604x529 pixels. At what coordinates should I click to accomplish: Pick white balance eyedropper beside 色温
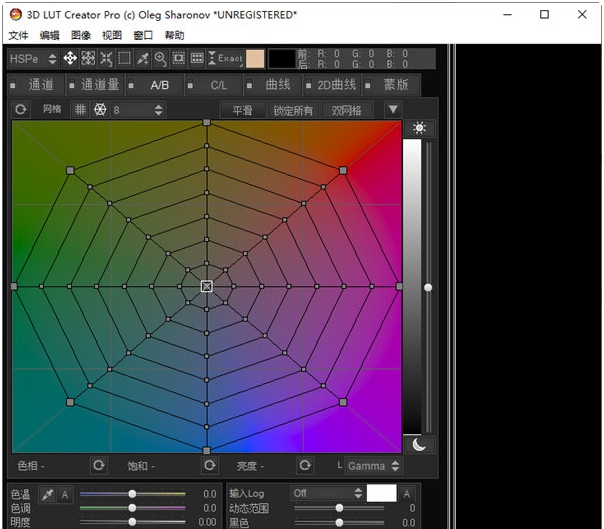(47, 494)
